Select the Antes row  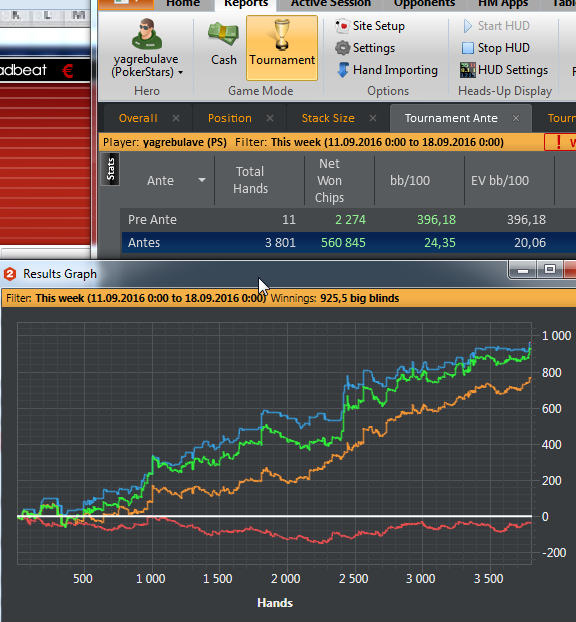click(348, 243)
